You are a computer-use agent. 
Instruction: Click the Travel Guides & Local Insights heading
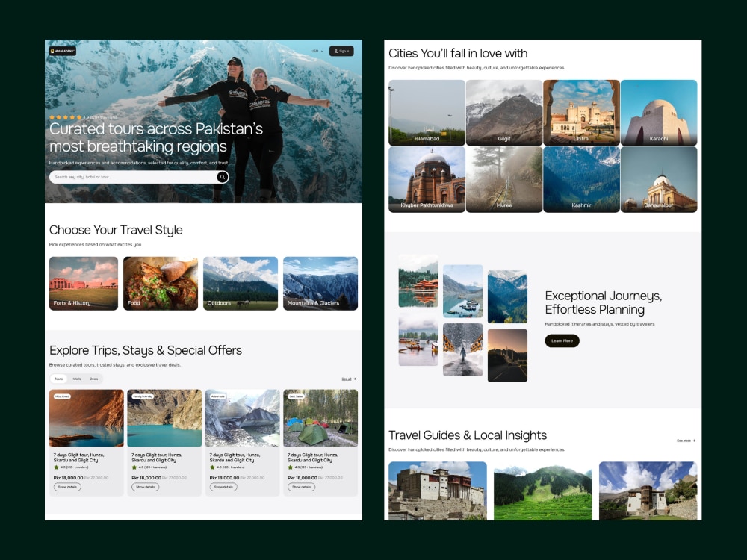(468, 435)
